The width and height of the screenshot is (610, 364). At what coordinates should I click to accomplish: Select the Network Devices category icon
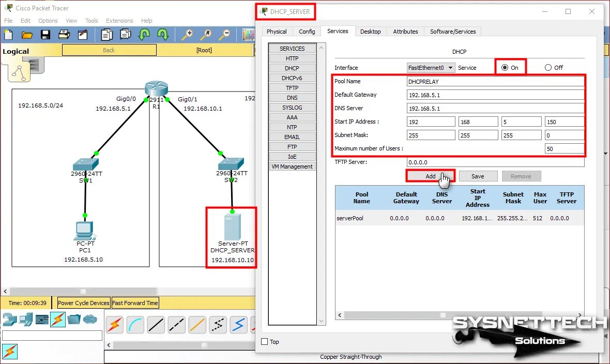click(10, 320)
